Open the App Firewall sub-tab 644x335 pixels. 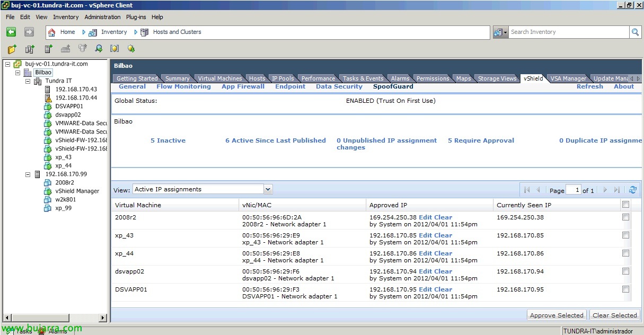pos(243,86)
